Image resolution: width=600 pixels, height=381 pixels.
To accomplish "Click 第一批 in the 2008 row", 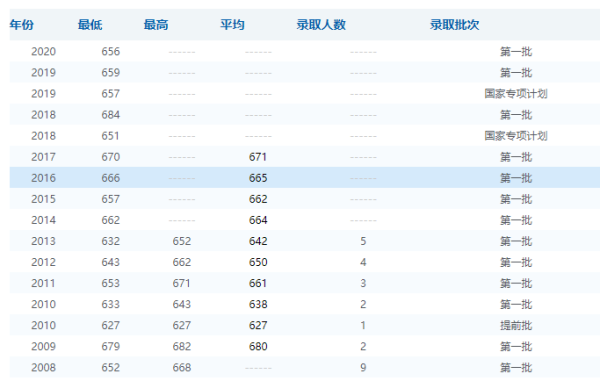I will click(x=516, y=367).
